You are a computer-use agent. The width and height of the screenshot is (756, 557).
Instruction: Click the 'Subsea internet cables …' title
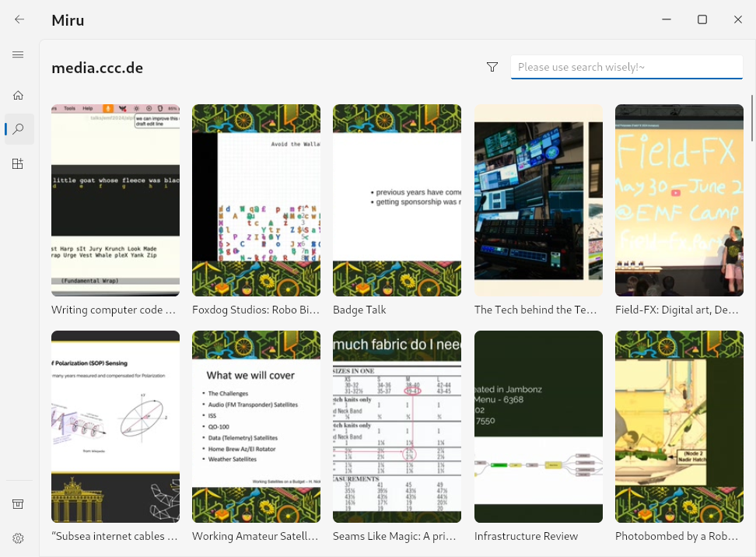coord(115,536)
